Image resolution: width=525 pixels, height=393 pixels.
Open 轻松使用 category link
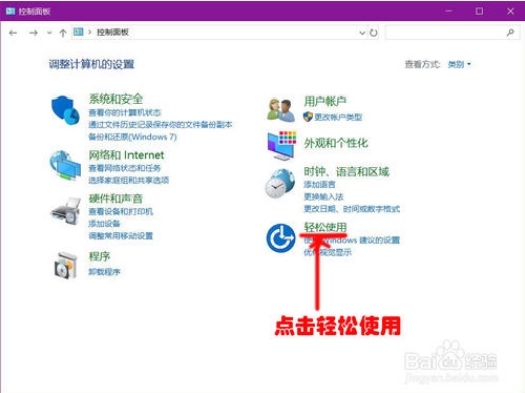[325, 227]
